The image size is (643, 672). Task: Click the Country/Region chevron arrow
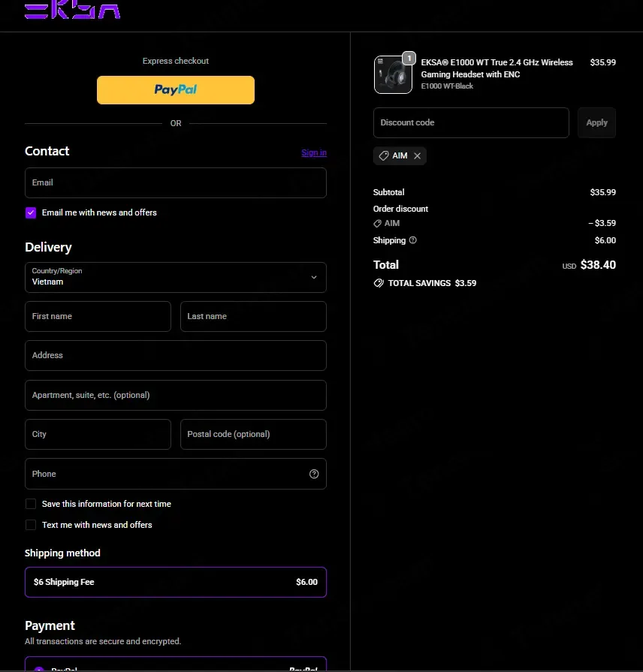[x=314, y=278]
